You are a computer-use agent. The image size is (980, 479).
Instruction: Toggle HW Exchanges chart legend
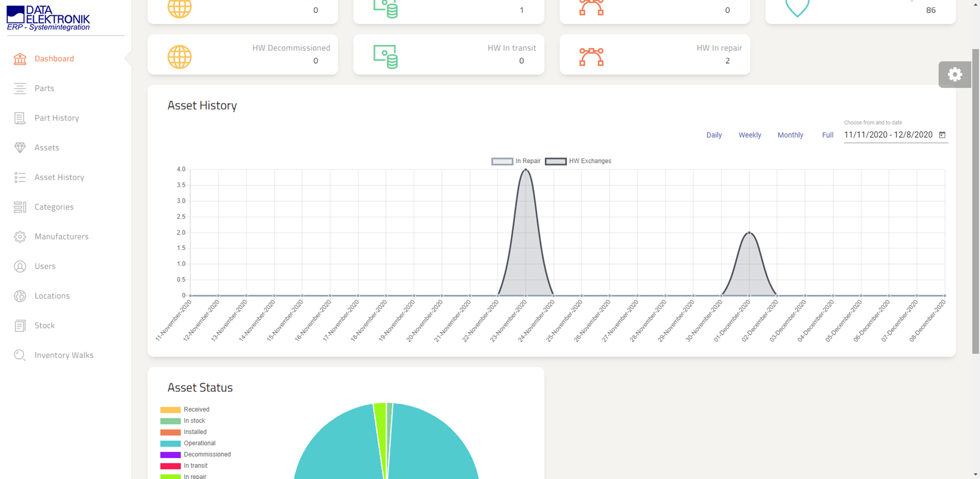pyautogui.click(x=578, y=161)
